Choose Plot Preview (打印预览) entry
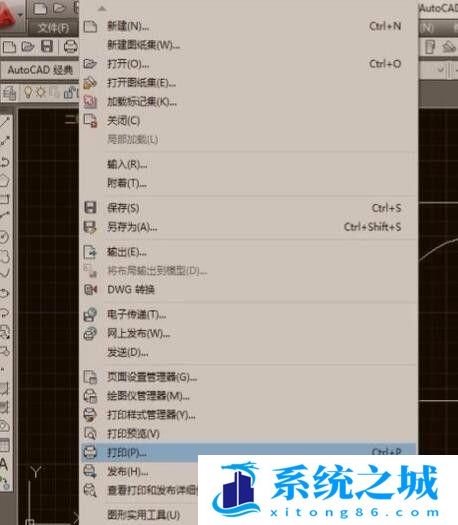This screenshot has width=458, height=525. point(248,434)
